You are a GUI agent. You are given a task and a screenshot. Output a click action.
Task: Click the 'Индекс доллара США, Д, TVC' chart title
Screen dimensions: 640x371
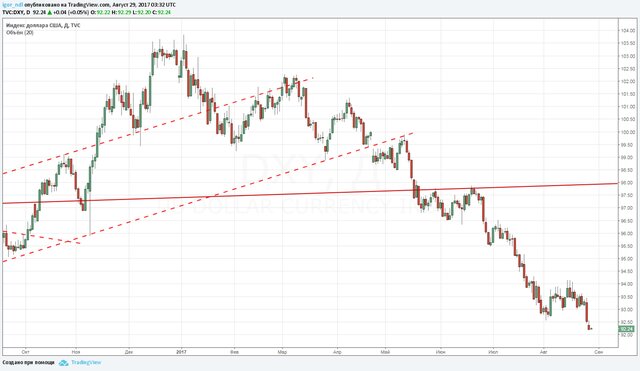click(x=43, y=25)
